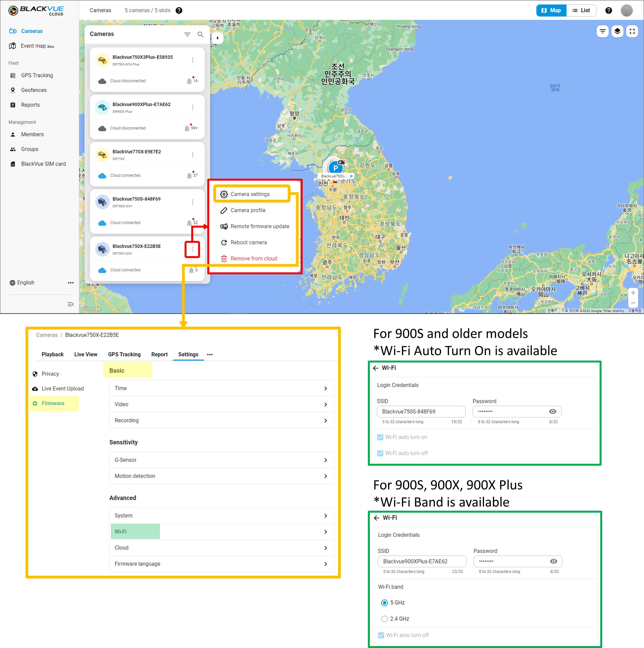Select 5 GHz Wi-Fi band
Viewport: 644px width, 648px height.
tap(385, 603)
